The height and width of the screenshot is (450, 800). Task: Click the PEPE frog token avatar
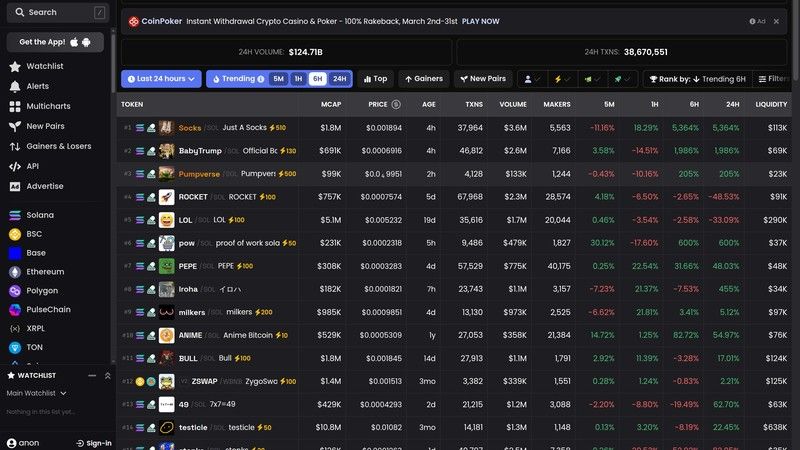pyautogui.click(x=166, y=266)
